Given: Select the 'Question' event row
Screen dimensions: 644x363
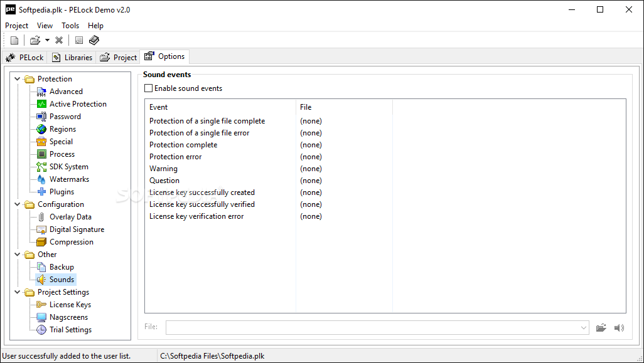Looking at the screenshot, I should [164, 181].
